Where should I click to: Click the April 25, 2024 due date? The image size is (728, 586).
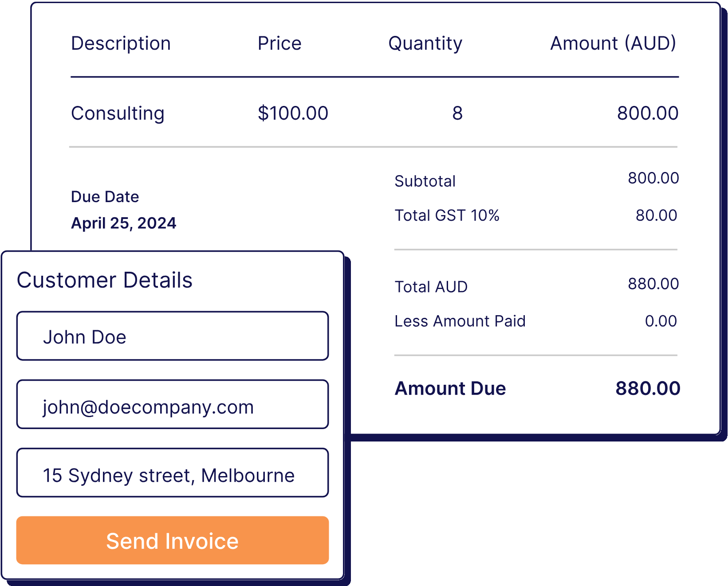click(x=124, y=223)
